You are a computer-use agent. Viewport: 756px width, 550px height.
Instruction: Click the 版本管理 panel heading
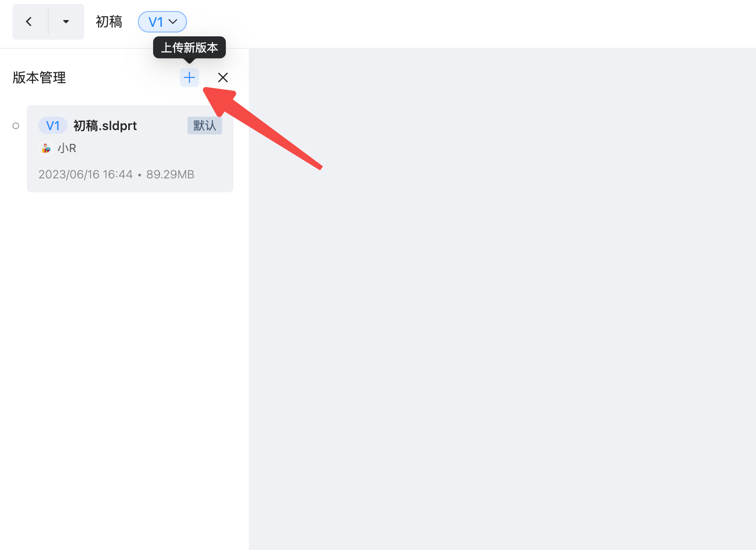point(39,77)
